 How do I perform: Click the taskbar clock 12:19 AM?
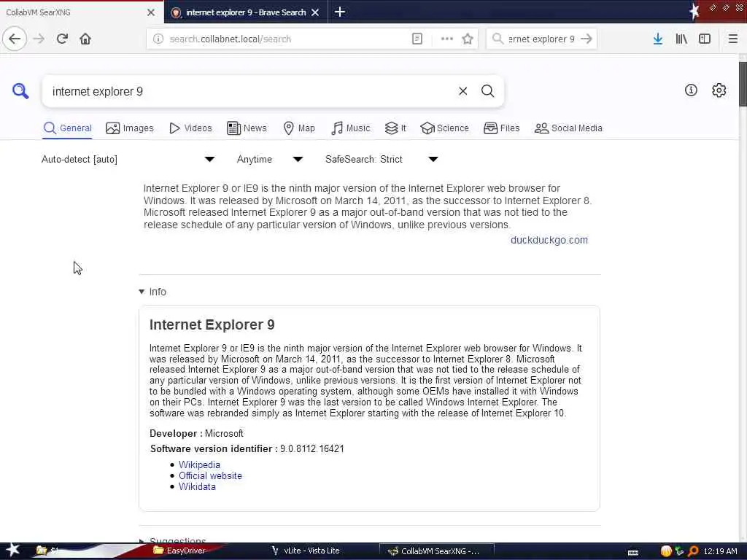coord(720,551)
